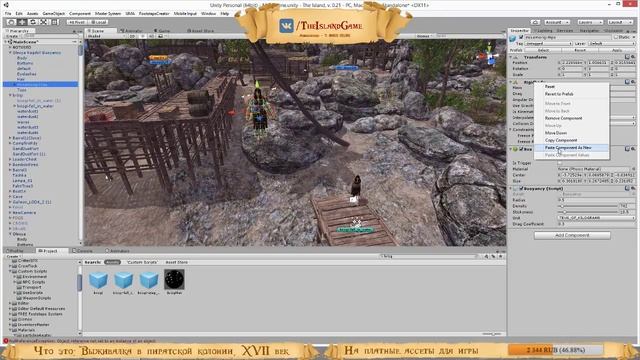The height and width of the screenshot is (360, 640).
Task: Select the black sphere material asset
Action: point(174,280)
